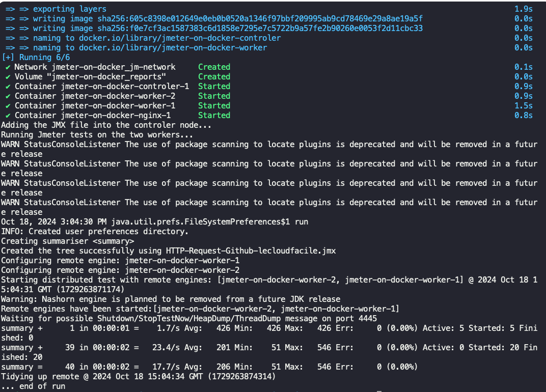Click the 1.9s duration for exporting layers
546x392 pixels.
point(524,9)
